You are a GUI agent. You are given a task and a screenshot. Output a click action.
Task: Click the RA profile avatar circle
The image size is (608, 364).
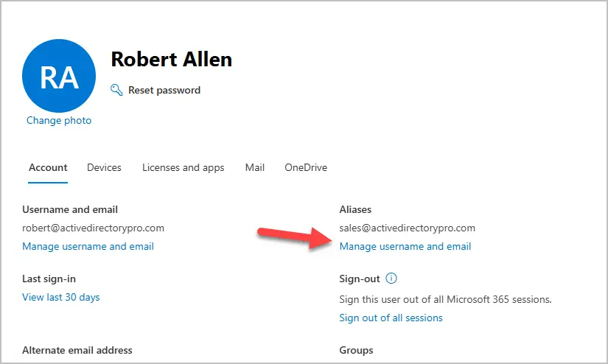pyautogui.click(x=59, y=76)
